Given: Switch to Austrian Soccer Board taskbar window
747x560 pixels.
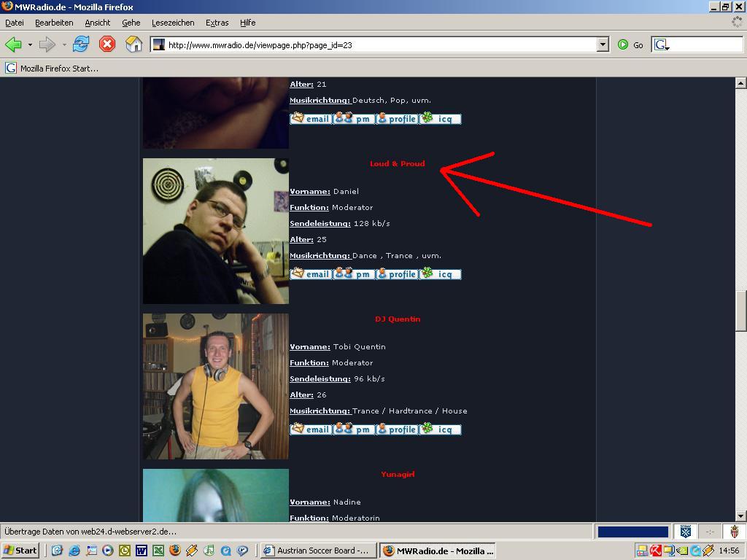Looking at the screenshot, I should 319,551.
